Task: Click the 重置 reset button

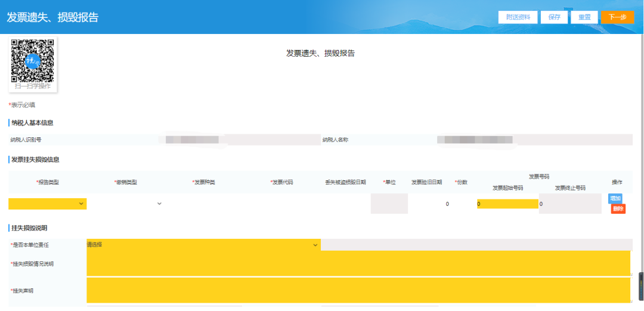Action: 584,17
